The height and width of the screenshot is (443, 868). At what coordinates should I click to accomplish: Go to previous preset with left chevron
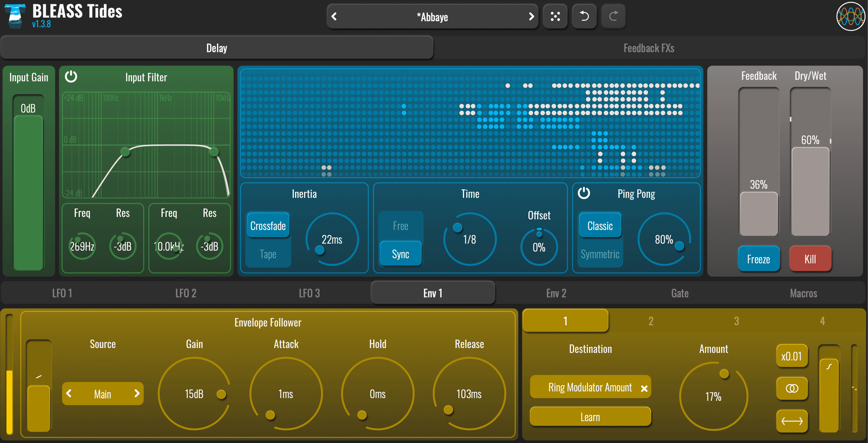click(x=334, y=16)
